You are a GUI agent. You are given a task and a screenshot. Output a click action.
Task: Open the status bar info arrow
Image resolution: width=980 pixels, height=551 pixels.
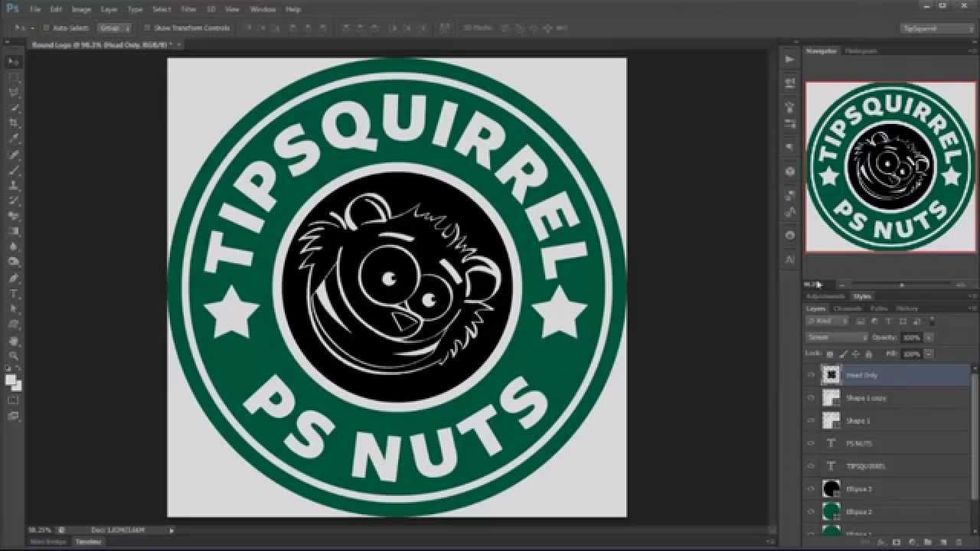(171, 530)
